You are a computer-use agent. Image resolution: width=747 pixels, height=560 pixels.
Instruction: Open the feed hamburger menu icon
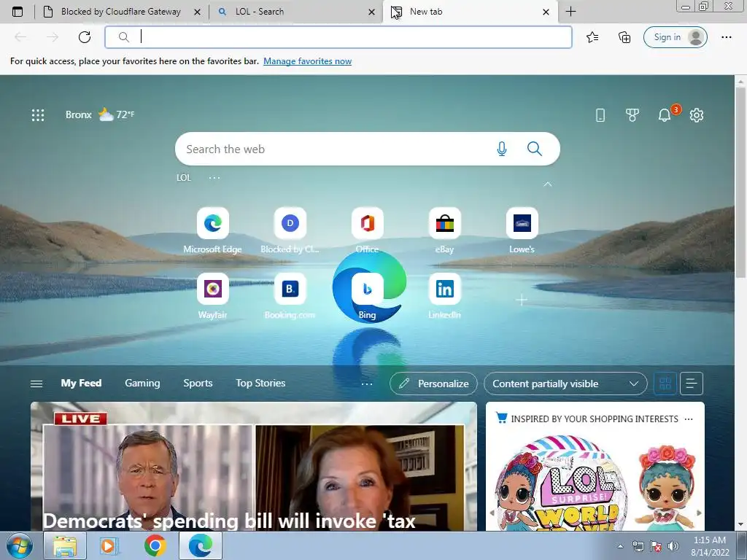point(36,384)
